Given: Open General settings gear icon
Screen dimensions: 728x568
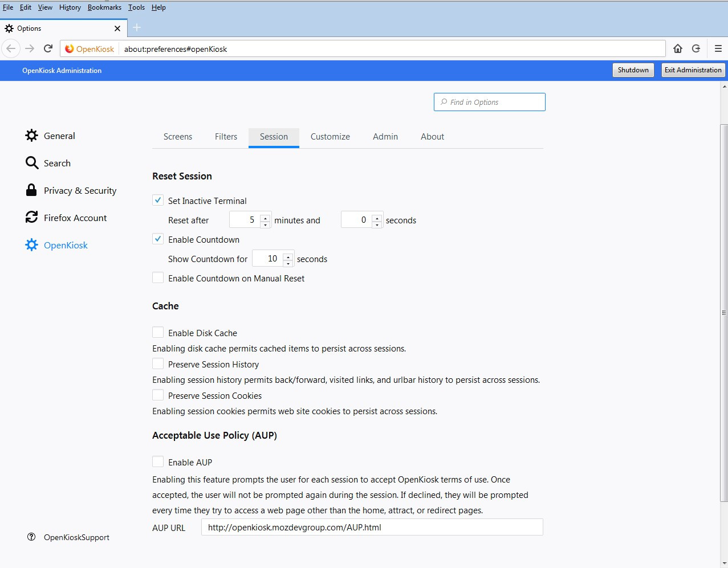Looking at the screenshot, I should tap(31, 136).
